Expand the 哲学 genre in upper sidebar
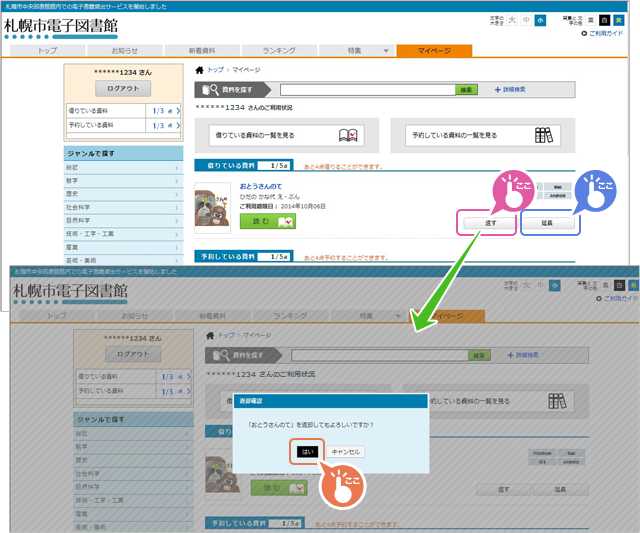The height and width of the screenshot is (533, 640). [x=123, y=181]
